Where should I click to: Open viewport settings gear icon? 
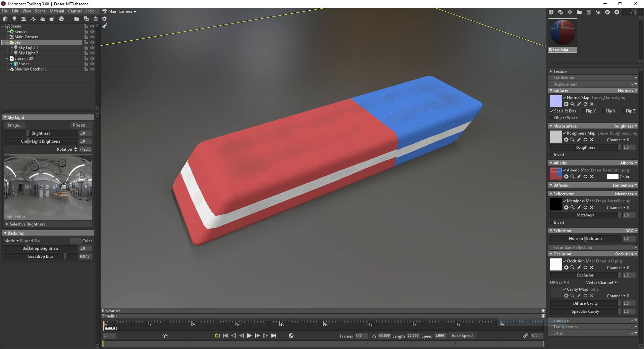point(104,19)
